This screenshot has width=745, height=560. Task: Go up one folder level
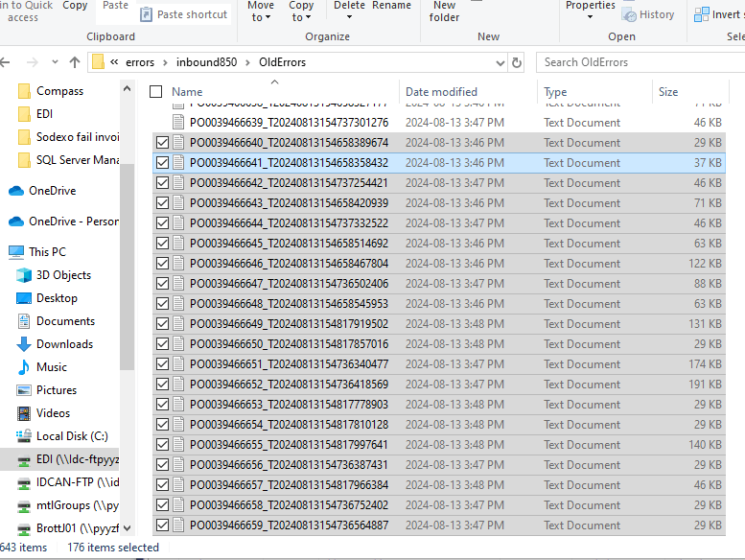tap(75, 62)
